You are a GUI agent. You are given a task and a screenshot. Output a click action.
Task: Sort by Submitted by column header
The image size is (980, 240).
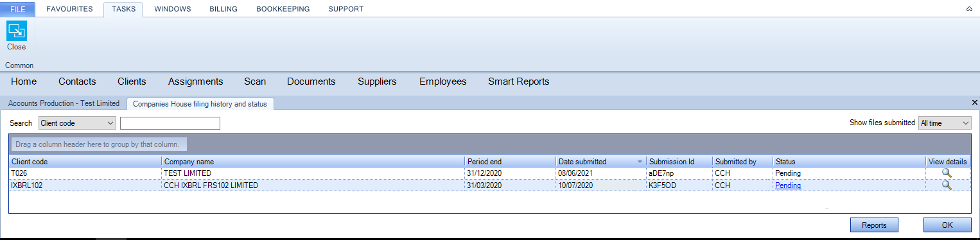coord(742,162)
